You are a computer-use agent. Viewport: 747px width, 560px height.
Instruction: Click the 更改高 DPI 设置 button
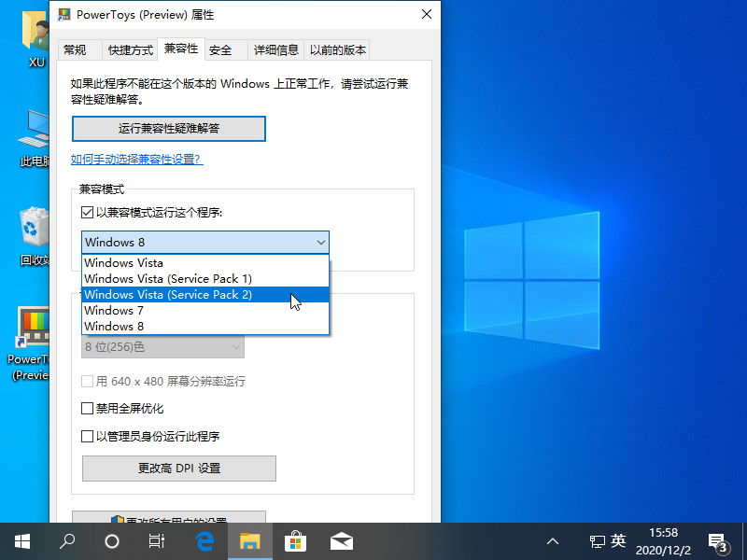pyautogui.click(x=179, y=468)
